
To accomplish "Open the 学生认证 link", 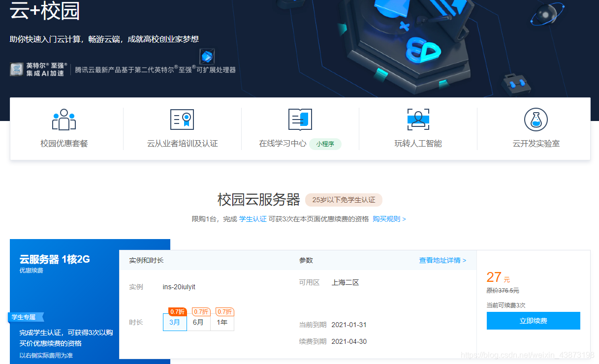I will [x=253, y=219].
